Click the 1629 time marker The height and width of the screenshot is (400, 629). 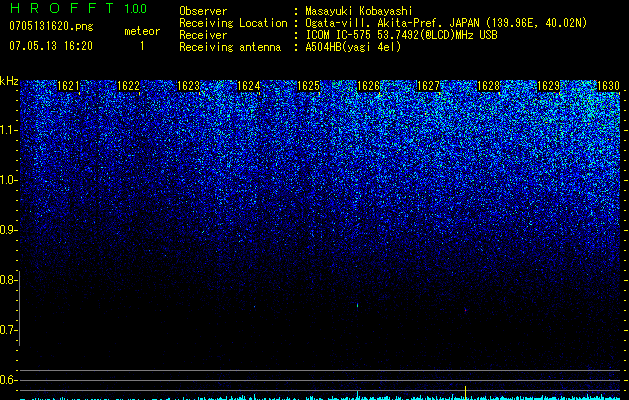click(x=548, y=86)
